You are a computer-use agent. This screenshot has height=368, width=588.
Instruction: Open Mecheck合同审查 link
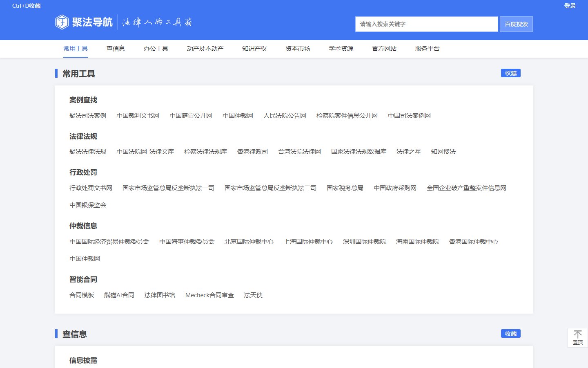tap(209, 295)
